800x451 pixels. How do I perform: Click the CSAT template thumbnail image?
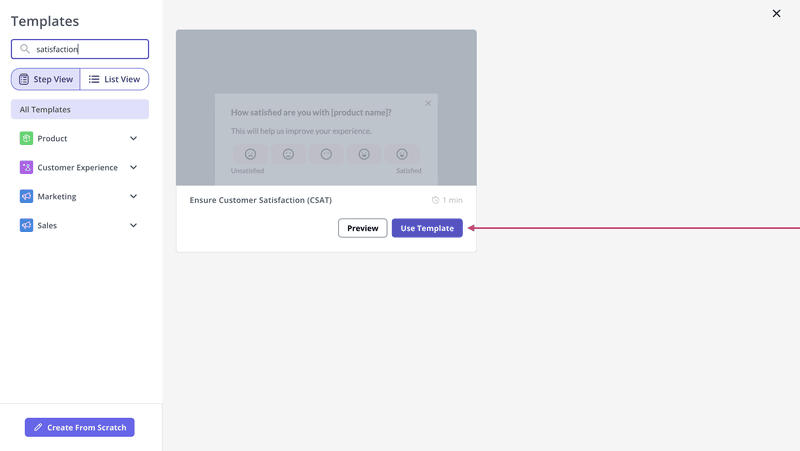[327, 108]
